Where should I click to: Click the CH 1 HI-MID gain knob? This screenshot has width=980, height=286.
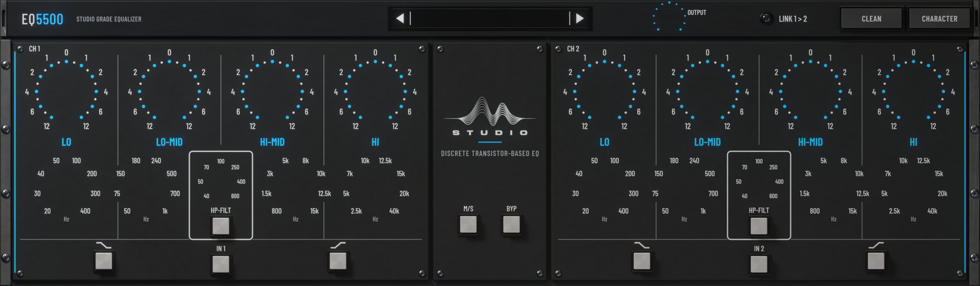click(x=272, y=91)
